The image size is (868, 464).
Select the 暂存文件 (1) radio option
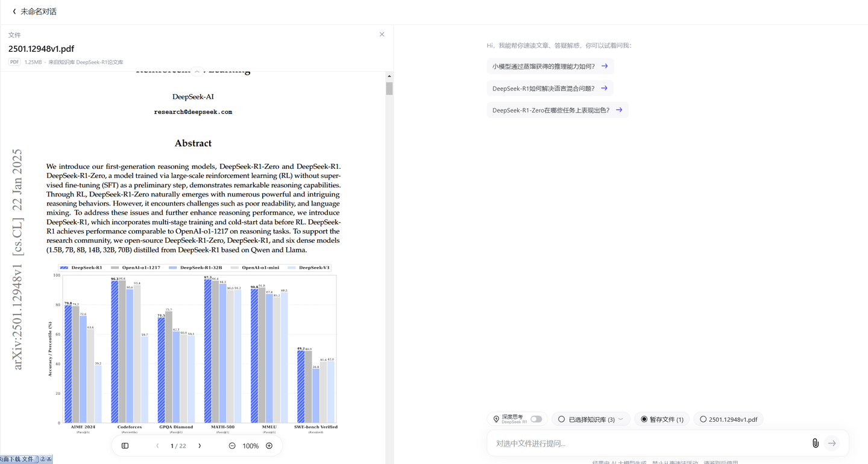(x=644, y=419)
